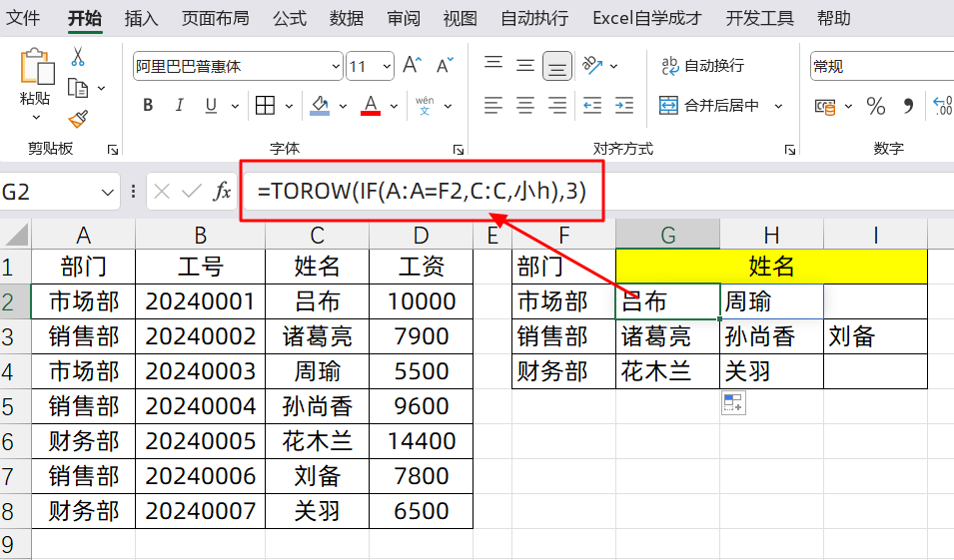The image size is (954, 560).
Task: Toggle underline formatting
Action: pyautogui.click(x=211, y=106)
